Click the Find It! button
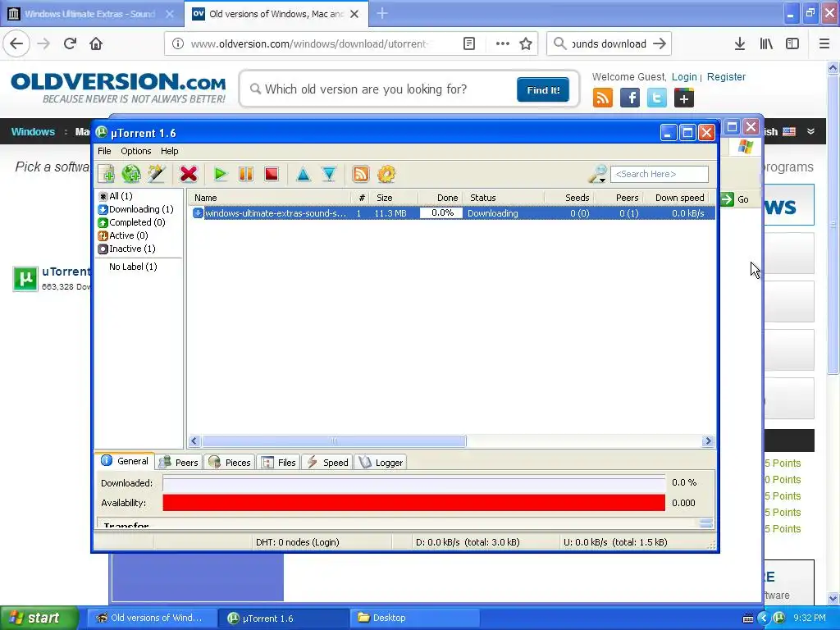 click(543, 90)
